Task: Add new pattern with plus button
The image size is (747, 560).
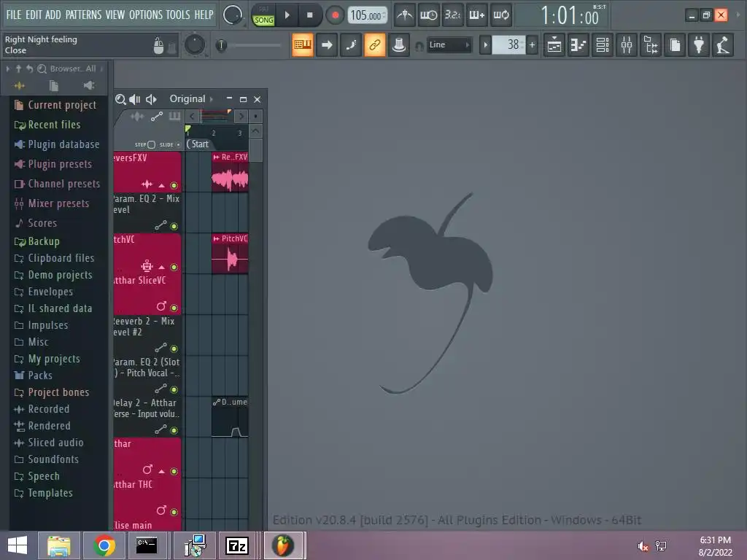Action: [x=532, y=45]
